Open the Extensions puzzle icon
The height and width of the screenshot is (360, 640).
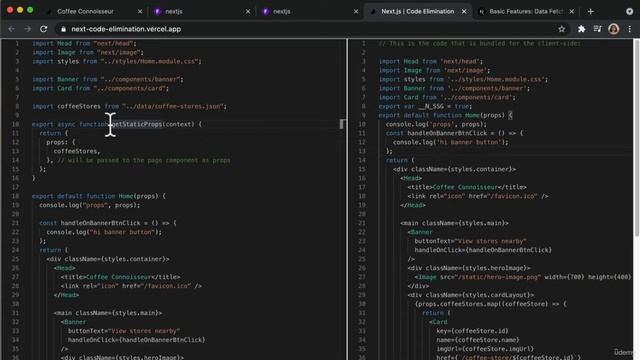pos(581,29)
